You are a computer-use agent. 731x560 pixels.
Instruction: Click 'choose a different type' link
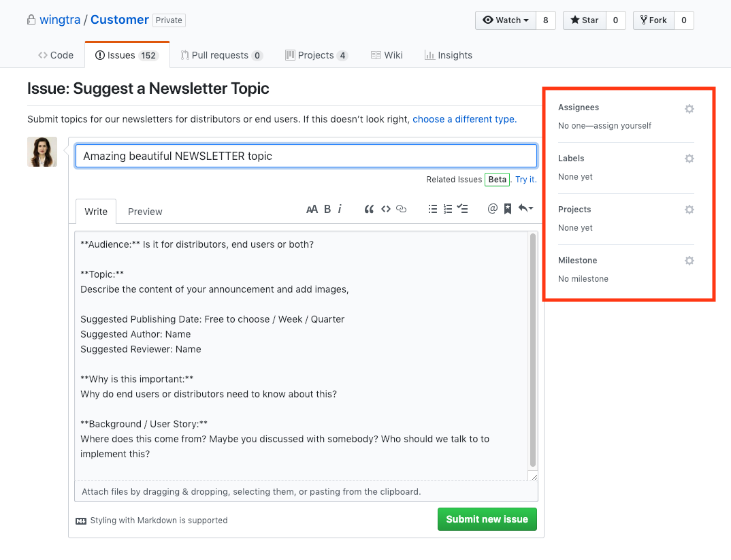(464, 119)
